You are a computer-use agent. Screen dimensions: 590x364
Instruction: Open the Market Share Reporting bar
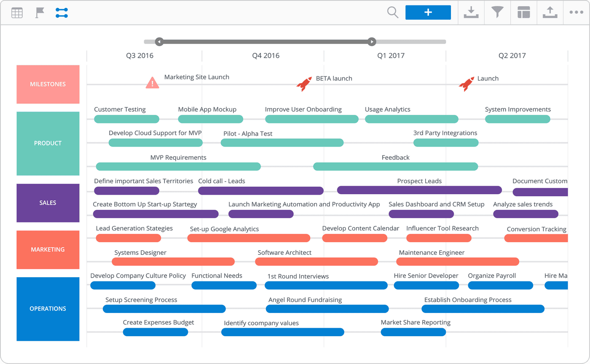point(413,332)
